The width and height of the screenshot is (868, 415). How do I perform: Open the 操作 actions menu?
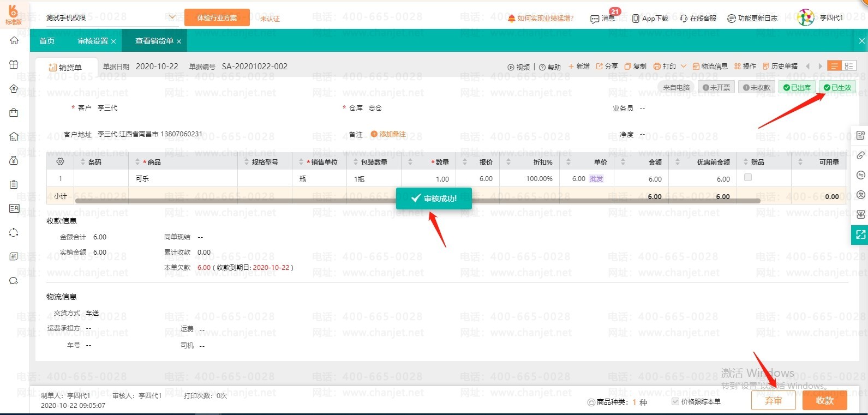[x=745, y=67]
